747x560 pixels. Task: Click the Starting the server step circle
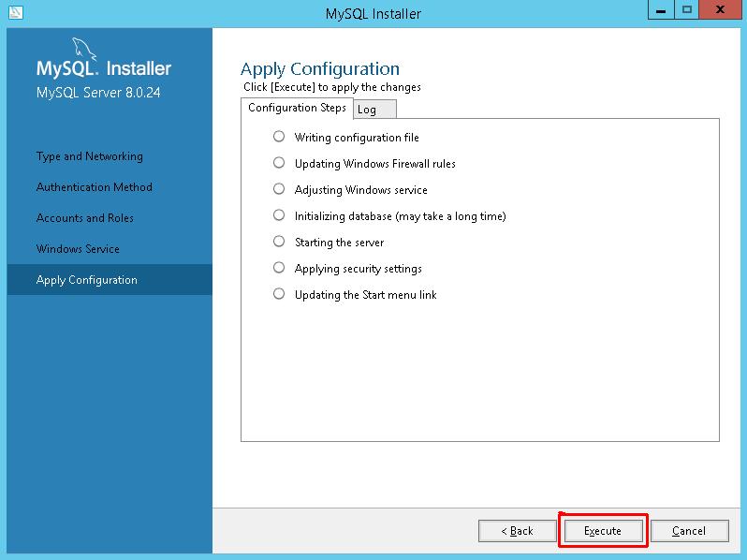pos(279,242)
